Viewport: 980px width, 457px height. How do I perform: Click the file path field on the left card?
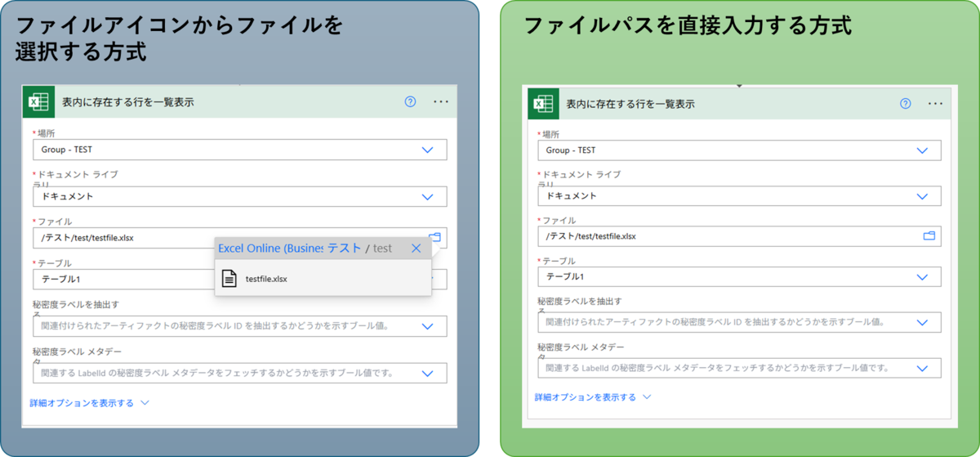coord(240,238)
